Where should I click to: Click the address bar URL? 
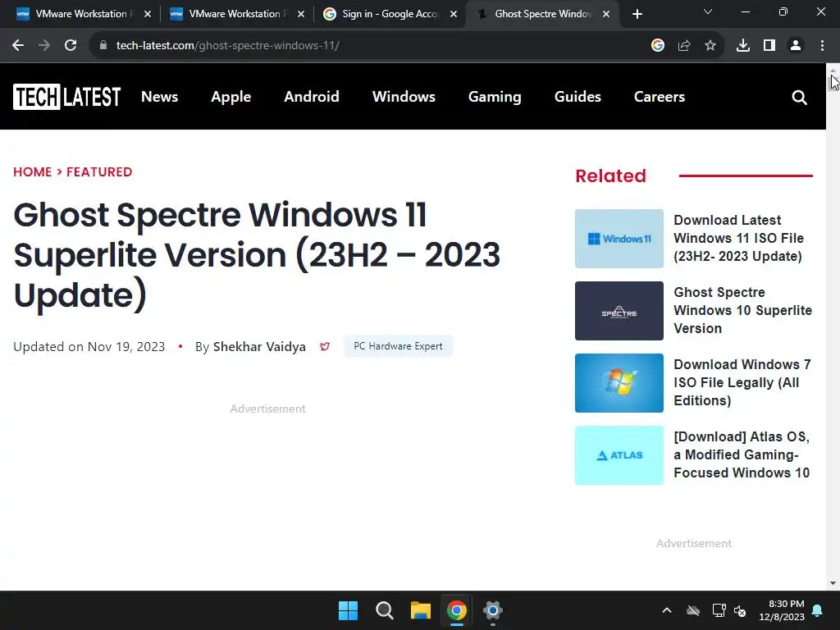(x=228, y=46)
